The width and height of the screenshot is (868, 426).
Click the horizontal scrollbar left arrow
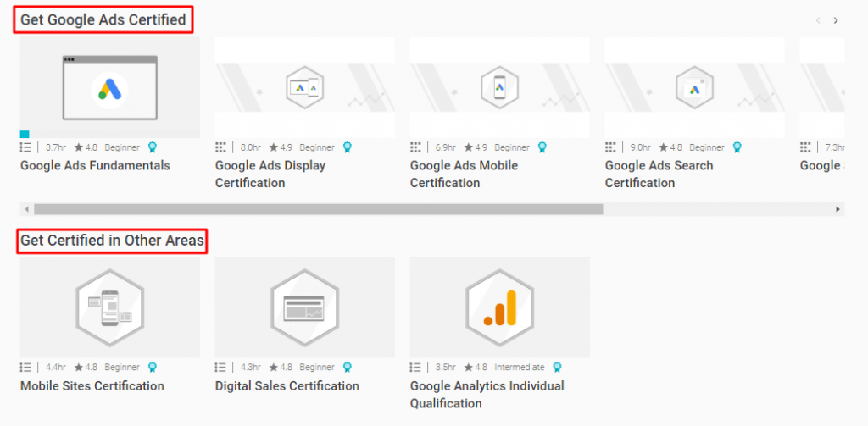tap(26, 209)
